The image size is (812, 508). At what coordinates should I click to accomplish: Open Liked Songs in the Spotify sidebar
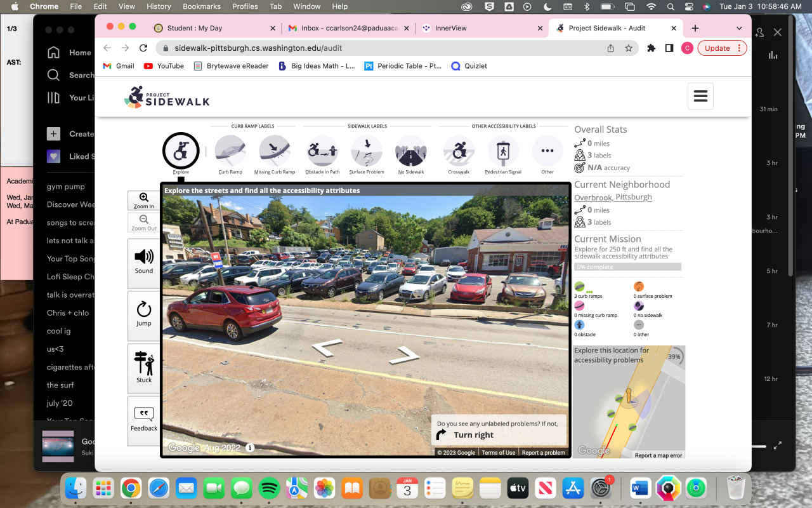point(70,156)
